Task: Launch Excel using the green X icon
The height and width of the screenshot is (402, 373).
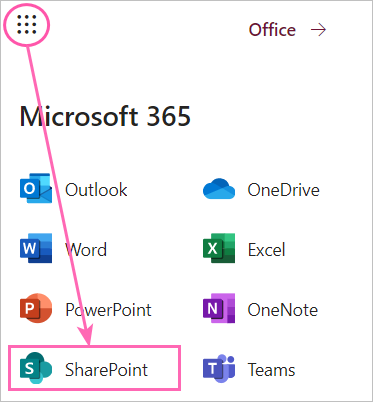Action: [219, 248]
